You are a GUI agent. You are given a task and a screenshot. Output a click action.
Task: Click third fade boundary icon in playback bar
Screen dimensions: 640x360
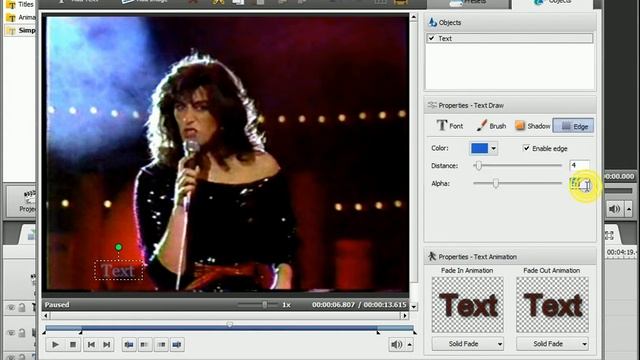161,344
